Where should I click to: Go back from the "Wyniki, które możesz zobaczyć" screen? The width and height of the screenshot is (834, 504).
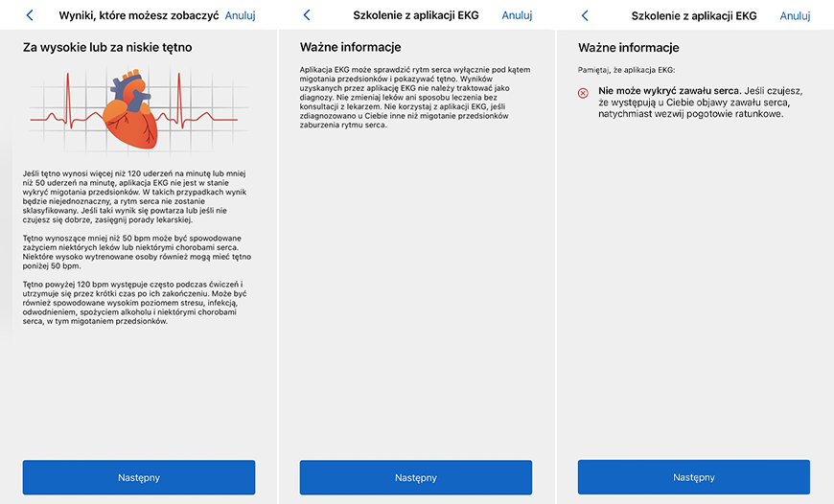pos(30,15)
